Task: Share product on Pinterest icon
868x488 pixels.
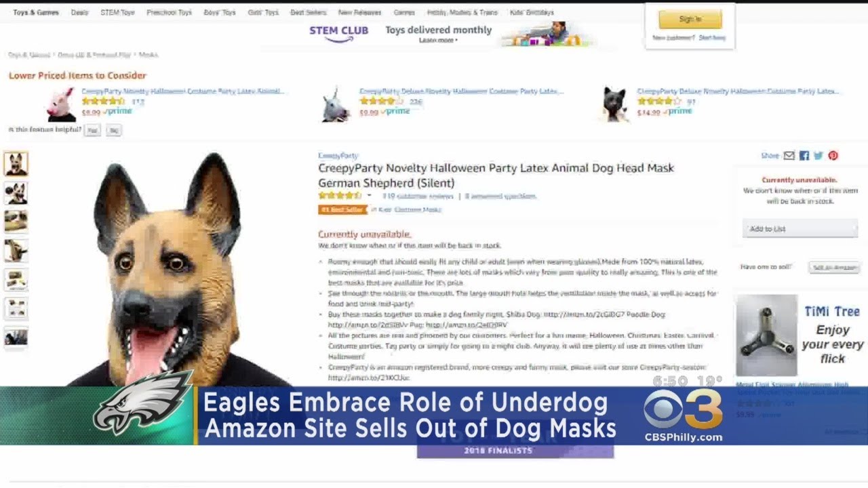Action: 833,155
